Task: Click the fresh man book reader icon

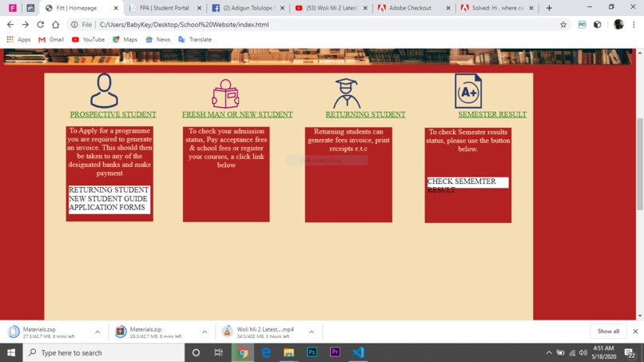Action: point(225,93)
